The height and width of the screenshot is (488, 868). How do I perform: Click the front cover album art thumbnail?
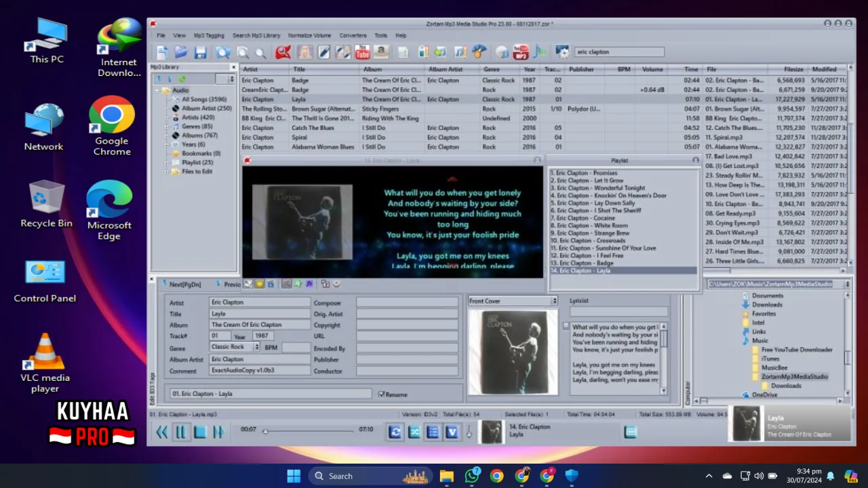pyautogui.click(x=513, y=351)
